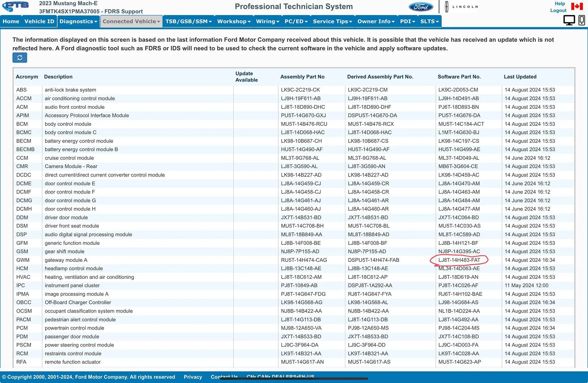
Task: Go to the Home tab
Action: (11, 21)
